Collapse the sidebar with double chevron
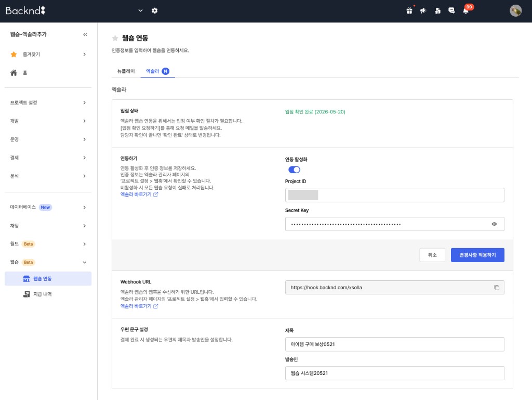The width and height of the screenshot is (532, 400). pyautogui.click(x=85, y=34)
